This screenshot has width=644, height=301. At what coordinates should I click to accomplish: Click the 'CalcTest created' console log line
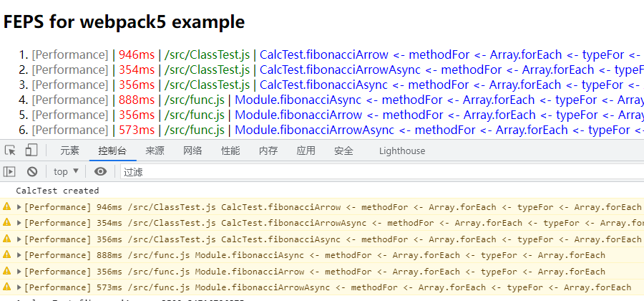pyautogui.click(x=57, y=191)
